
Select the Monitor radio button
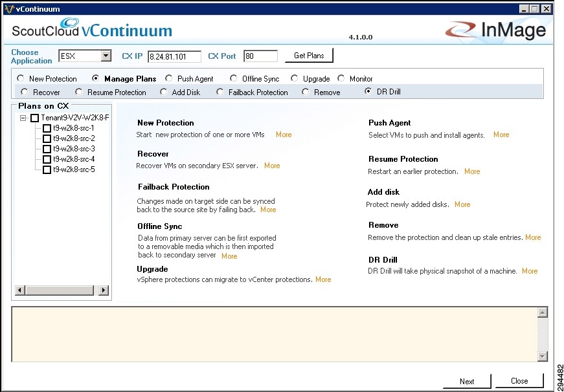(x=341, y=78)
